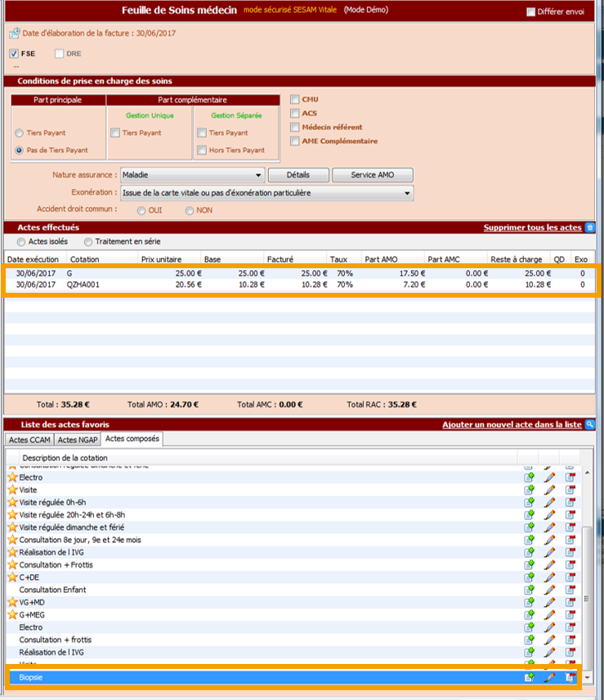Screen dimensions: 604x700
Task: Check Tiers Payant under Gestion Unique
Action: pos(115,132)
